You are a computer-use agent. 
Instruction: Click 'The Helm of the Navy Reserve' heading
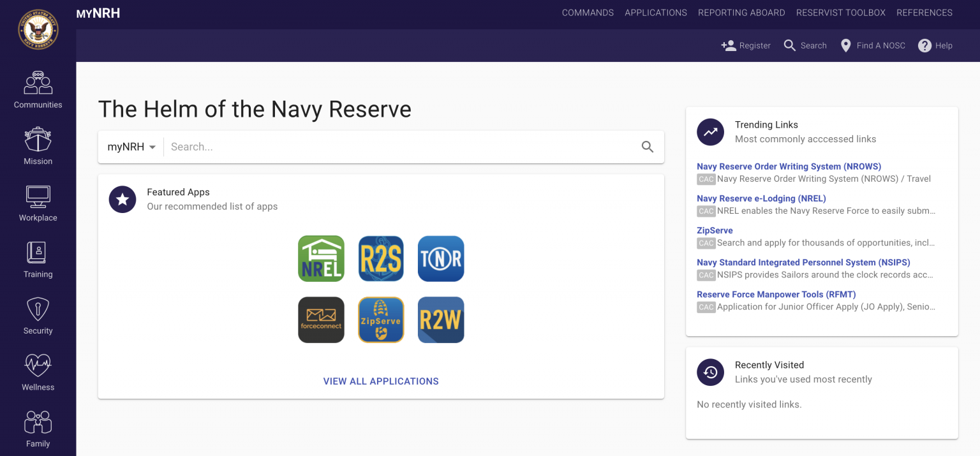click(x=255, y=109)
